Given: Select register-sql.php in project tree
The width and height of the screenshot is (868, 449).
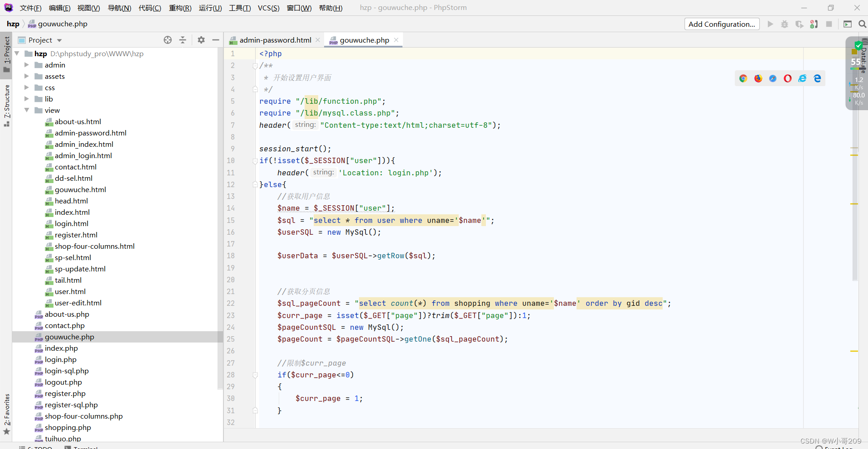Looking at the screenshot, I should [71, 405].
